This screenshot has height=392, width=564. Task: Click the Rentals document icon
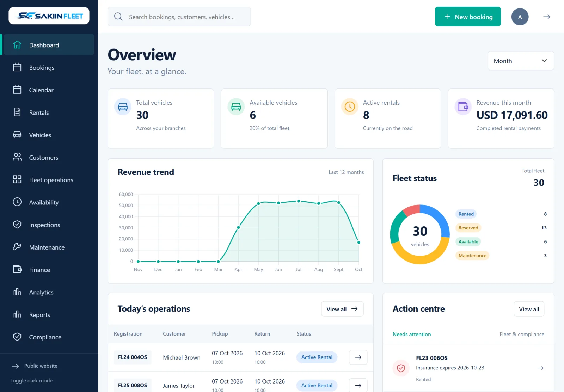point(17,112)
